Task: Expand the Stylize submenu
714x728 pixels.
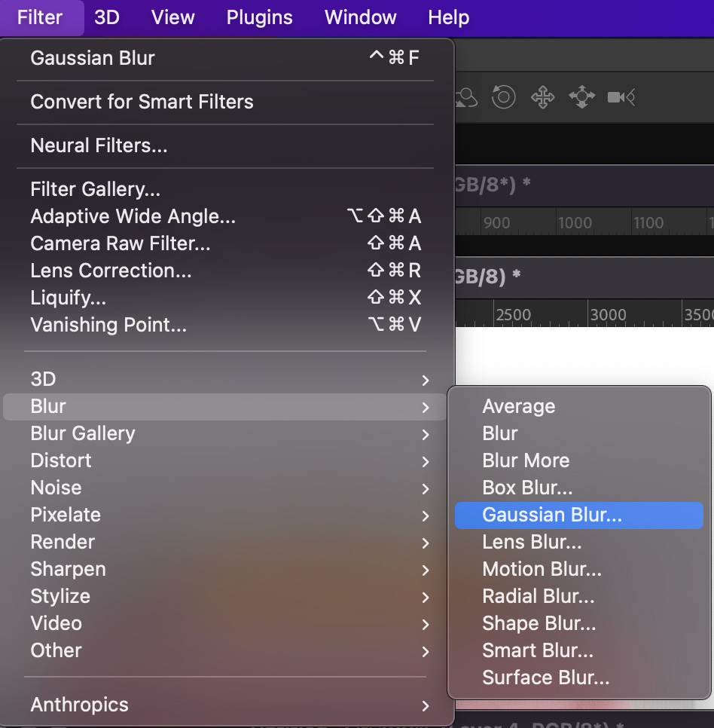Action: [225, 596]
